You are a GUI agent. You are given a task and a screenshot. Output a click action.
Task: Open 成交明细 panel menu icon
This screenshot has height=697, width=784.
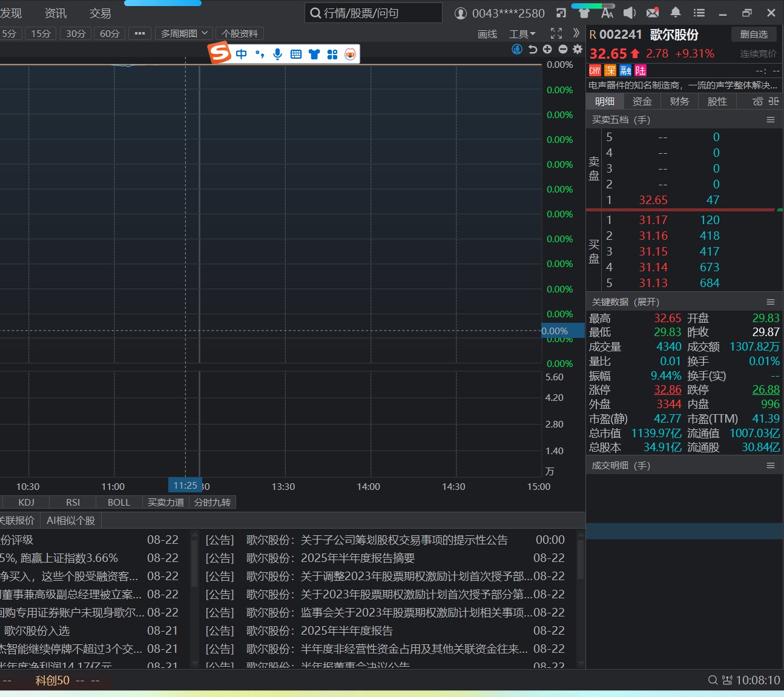771,465
